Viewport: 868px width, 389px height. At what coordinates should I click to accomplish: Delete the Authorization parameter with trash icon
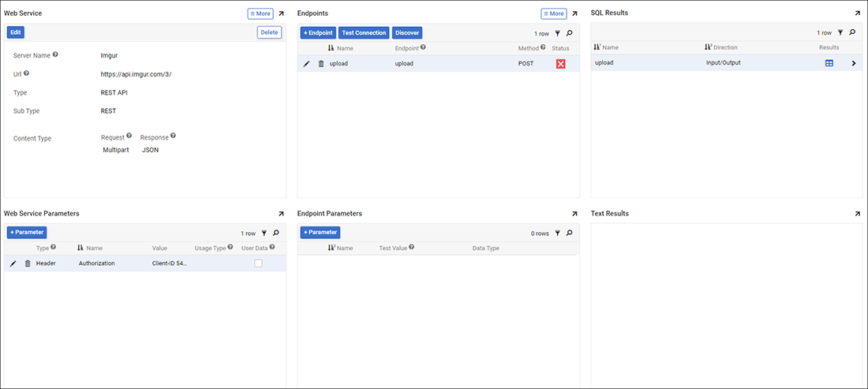27,264
